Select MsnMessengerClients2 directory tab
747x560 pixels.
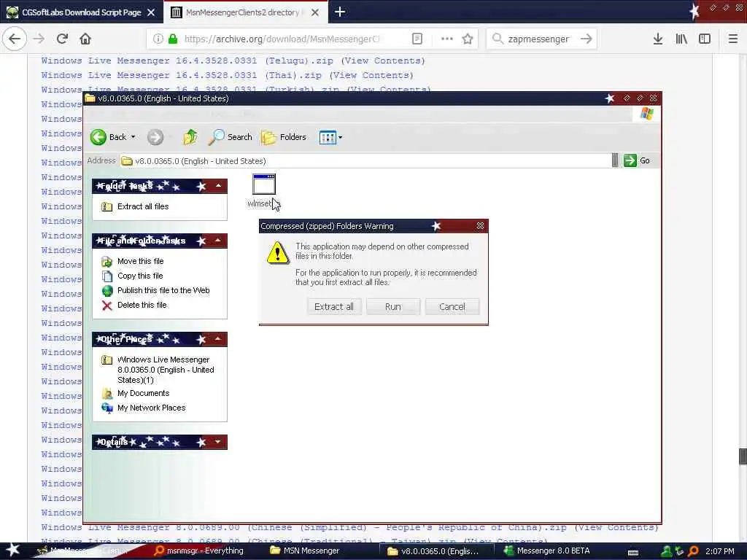242,12
